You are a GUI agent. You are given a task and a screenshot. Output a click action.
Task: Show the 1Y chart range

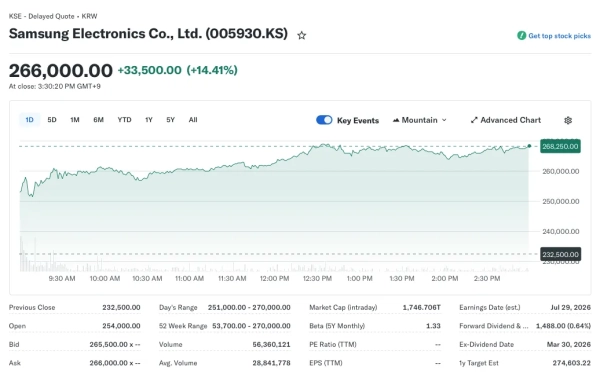point(149,120)
